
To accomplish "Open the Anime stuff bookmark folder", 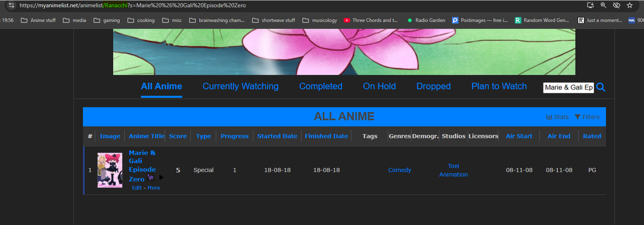I will pyautogui.click(x=38, y=21).
